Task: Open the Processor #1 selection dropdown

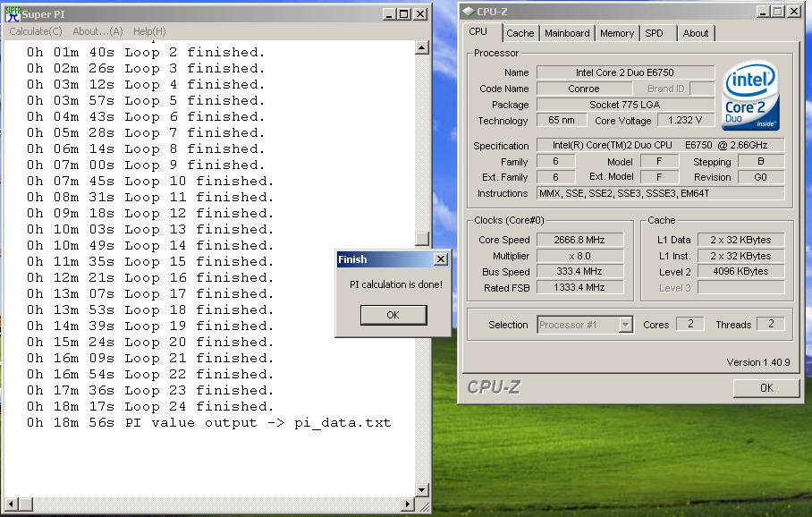Action: click(x=626, y=325)
